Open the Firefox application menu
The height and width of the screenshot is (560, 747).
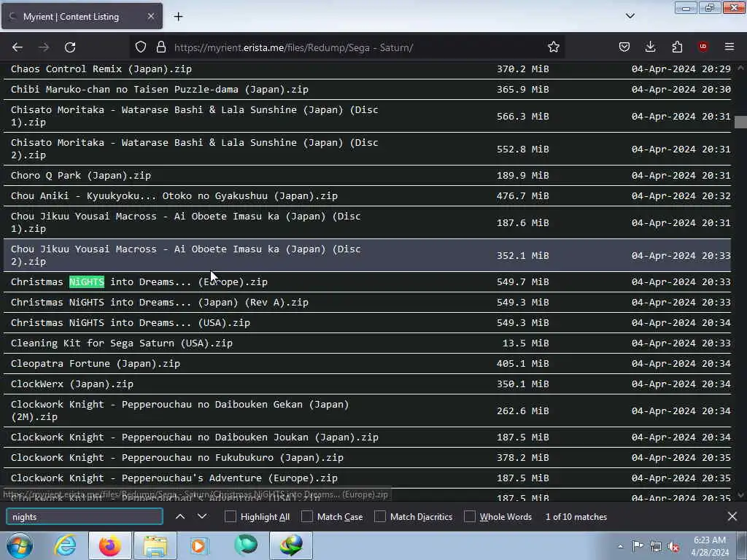pyautogui.click(x=729, y=47)
